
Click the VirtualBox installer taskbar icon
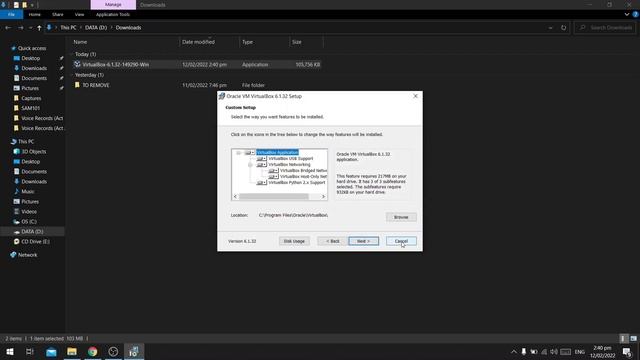pos(134,352)
